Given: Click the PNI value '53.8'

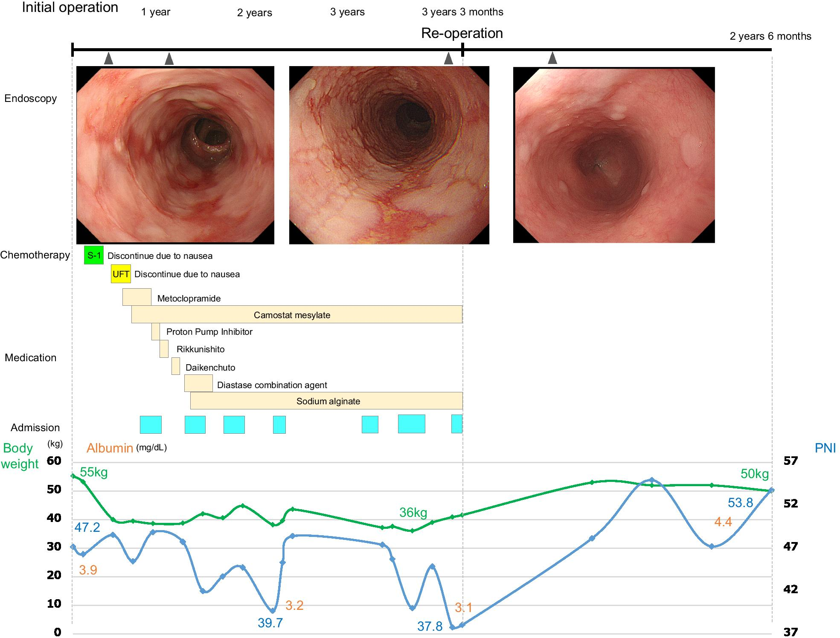Looking at the screenshot, I should [x=741, y=503].
